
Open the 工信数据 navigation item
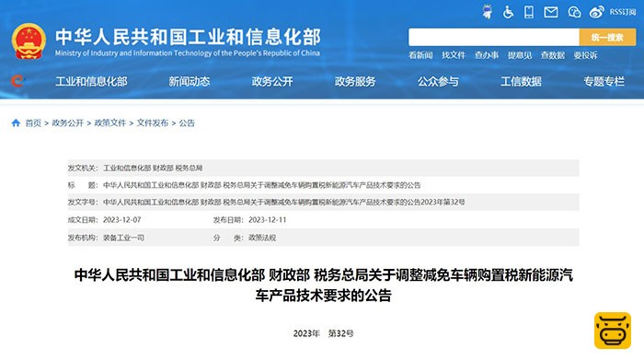coord(521,81)
